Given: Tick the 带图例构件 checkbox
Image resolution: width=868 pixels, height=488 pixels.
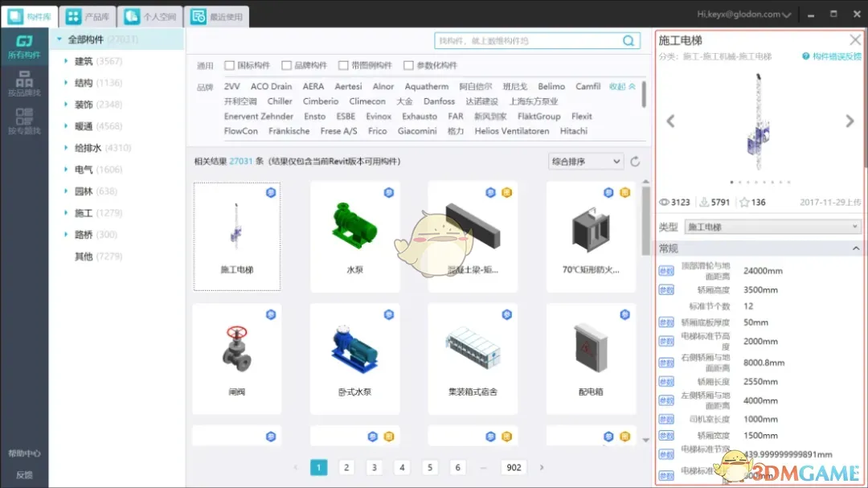Looking at the screenshot, I should click(344, 66).
